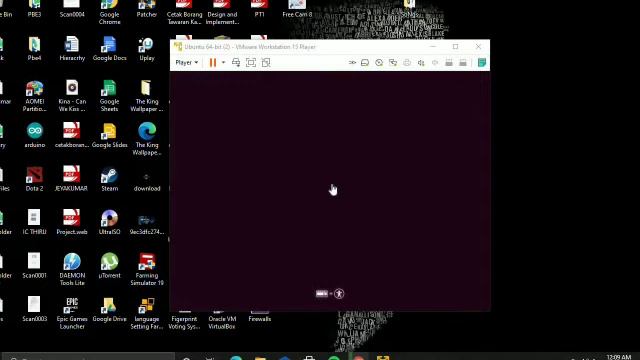Select Design and implement PDF label
Viewport: 640px width, 360px height.
point(222,18)
